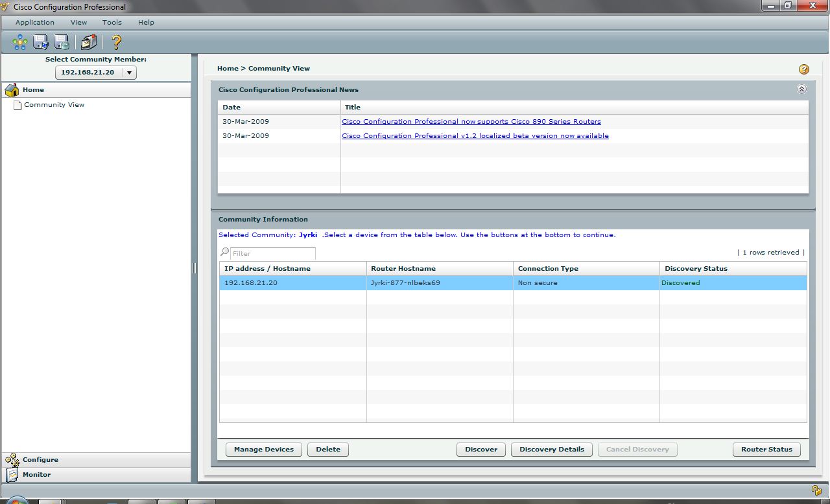Open Community View tree item
The image size is (830, 504).
(54, 105)
